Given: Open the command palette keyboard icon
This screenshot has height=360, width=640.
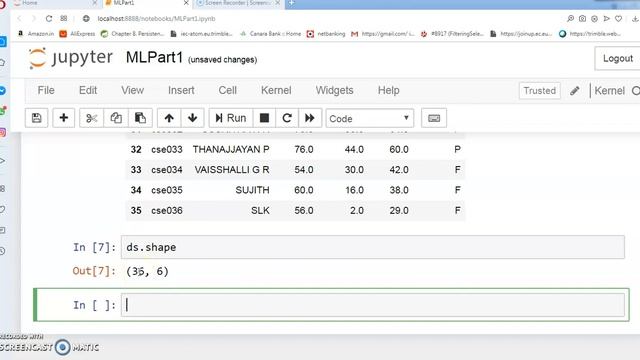Looking at the screenshot, I should pos(433,118).
